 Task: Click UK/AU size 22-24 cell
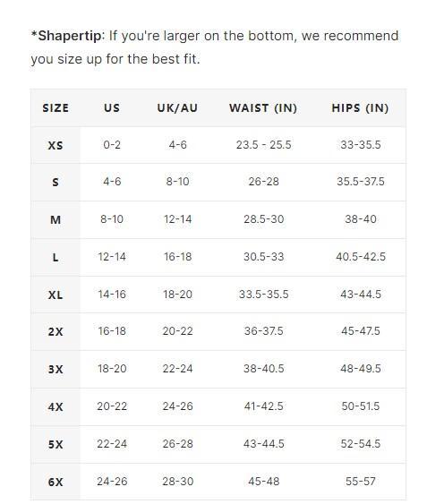[x=177, y=368]
